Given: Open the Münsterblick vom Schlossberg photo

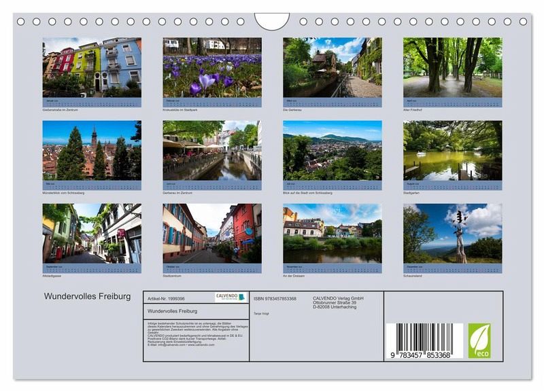Looking at the screenshot, I should 92,150.
